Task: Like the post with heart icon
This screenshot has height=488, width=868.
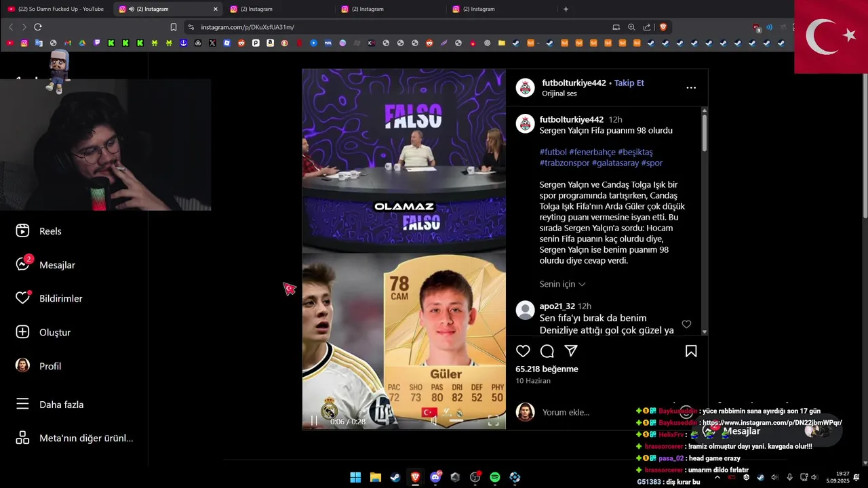Action: pyautogui.click(x=523, y=351)
